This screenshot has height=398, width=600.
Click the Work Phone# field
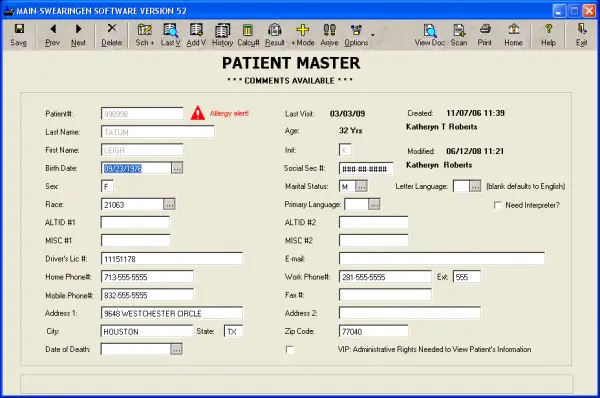click(x=385, y=277)
